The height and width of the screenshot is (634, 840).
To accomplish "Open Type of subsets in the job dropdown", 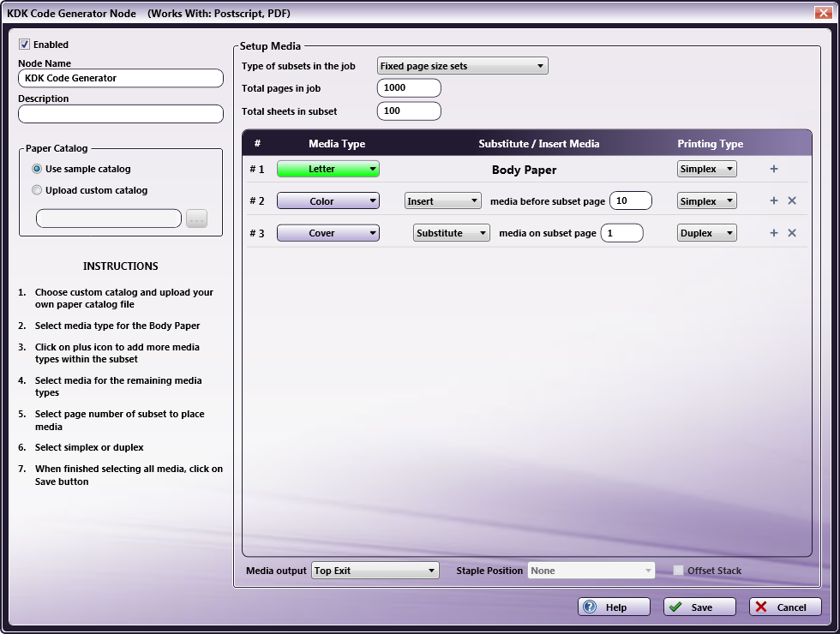I will pos(462,66).
